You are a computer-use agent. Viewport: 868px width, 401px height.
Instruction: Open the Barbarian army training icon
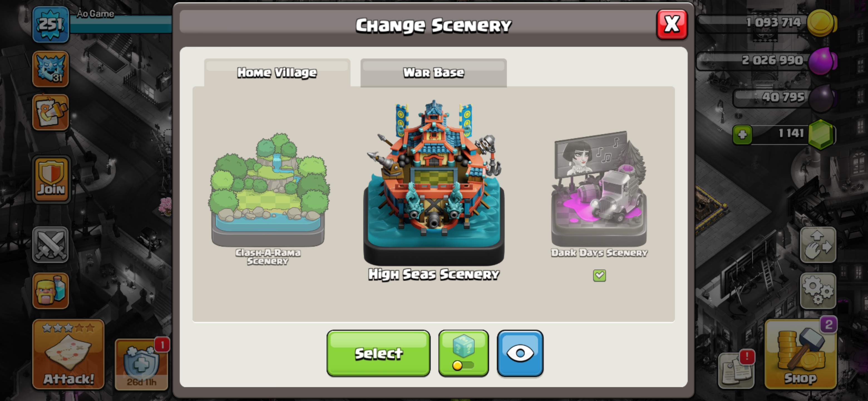pos(51,291)
